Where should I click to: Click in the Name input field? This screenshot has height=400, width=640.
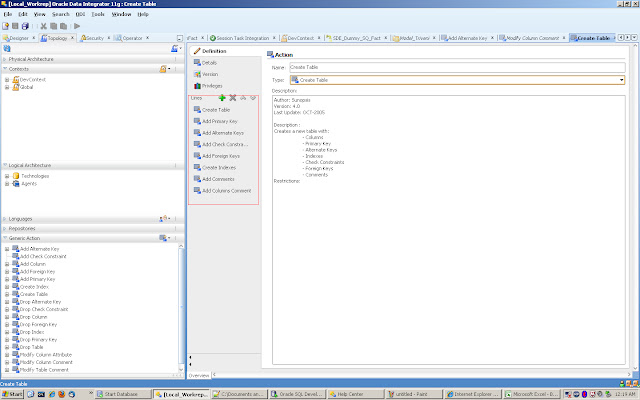click(x=457, y=67)
